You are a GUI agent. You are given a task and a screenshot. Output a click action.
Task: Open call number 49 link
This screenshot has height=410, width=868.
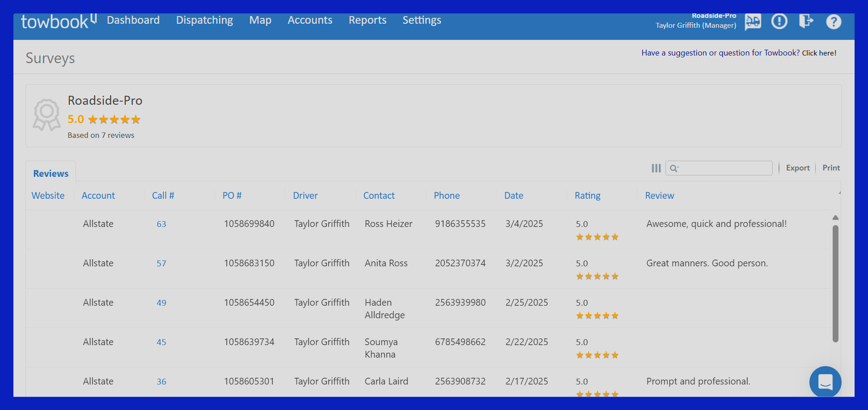point(161,303)
